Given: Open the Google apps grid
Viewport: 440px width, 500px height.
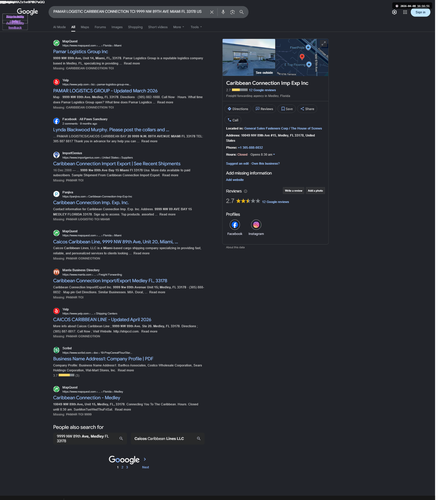Looking at the screenshot, I should [x=405, y=12].
